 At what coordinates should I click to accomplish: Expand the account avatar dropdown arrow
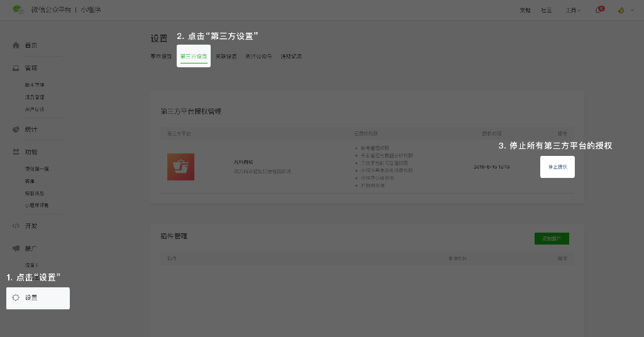632,11
